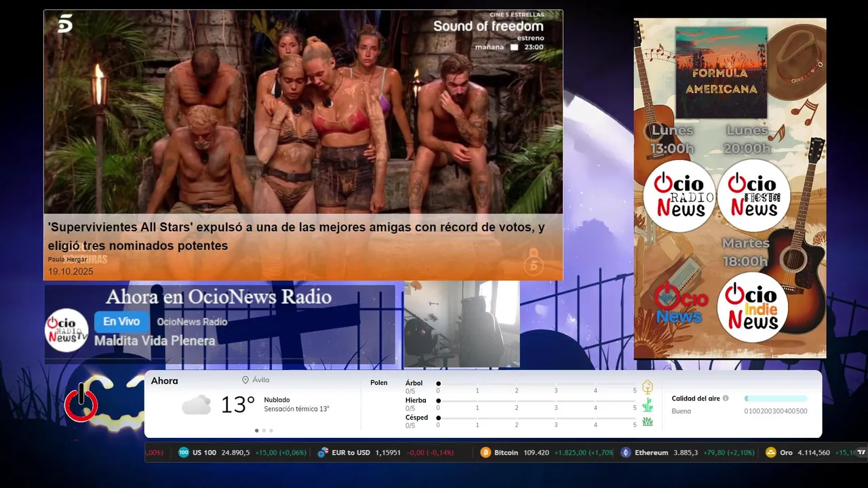Click the 'Polen' section label
This screenshot has width=868, height=488.
point(379,383)
